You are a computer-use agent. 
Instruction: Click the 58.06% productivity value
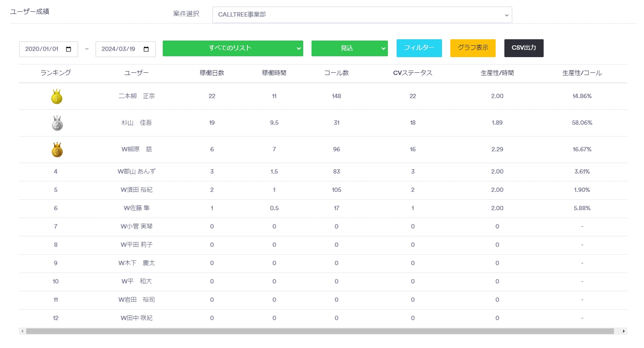pyautogui.click(x=582, y=123)
